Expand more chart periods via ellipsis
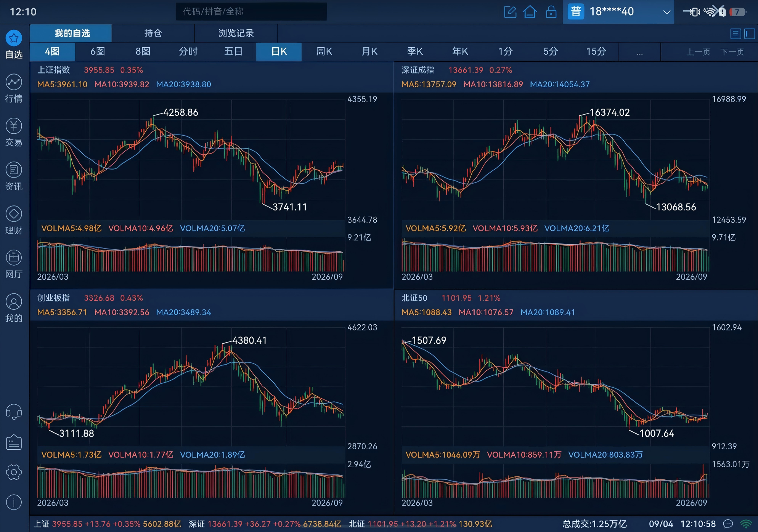 point(639,52)
